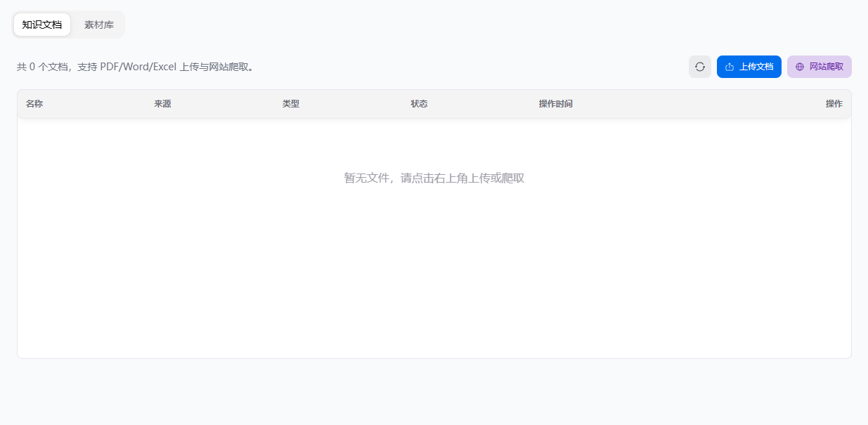Click blank page area beneath the table
This screenshot has width=868, height=425.
[x=434, y=392]
